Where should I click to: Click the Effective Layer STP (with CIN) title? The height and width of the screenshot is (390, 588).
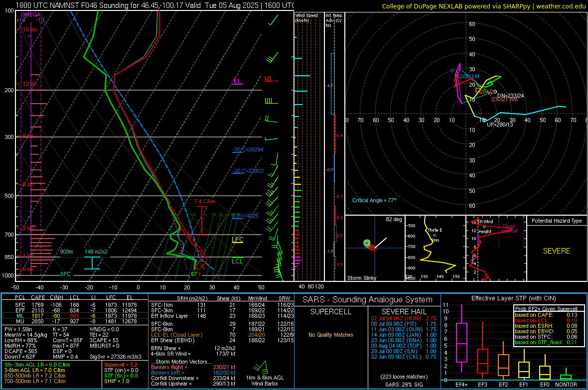pos(514,298)
